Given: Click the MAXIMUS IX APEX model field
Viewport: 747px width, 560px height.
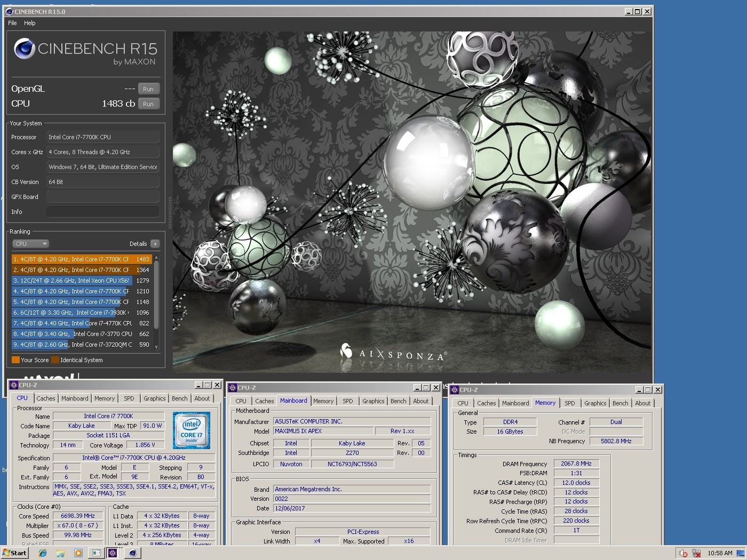Looking at the screenshot, I should pos(322,431).
